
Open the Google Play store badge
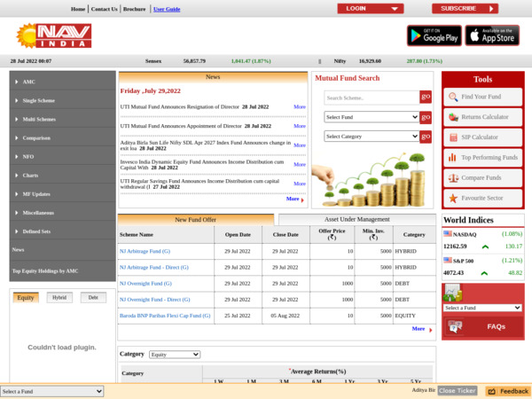tap(434, 35)
